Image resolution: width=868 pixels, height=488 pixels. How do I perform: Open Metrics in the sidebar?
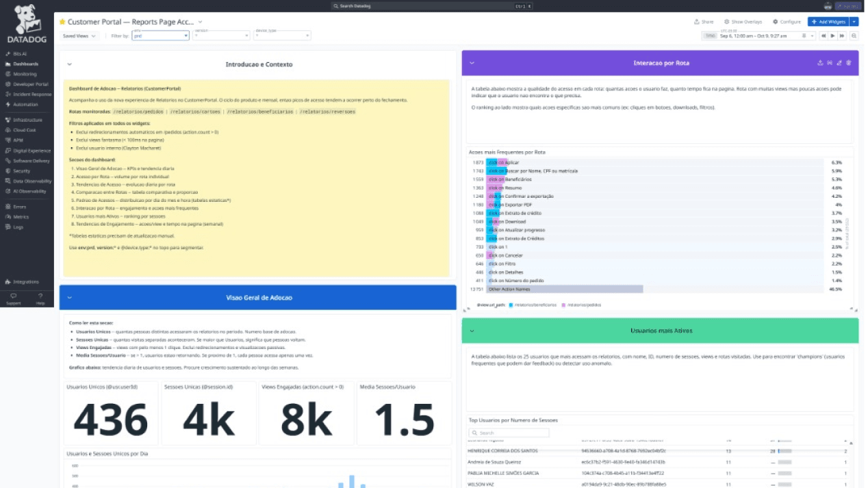click(16, 217)
